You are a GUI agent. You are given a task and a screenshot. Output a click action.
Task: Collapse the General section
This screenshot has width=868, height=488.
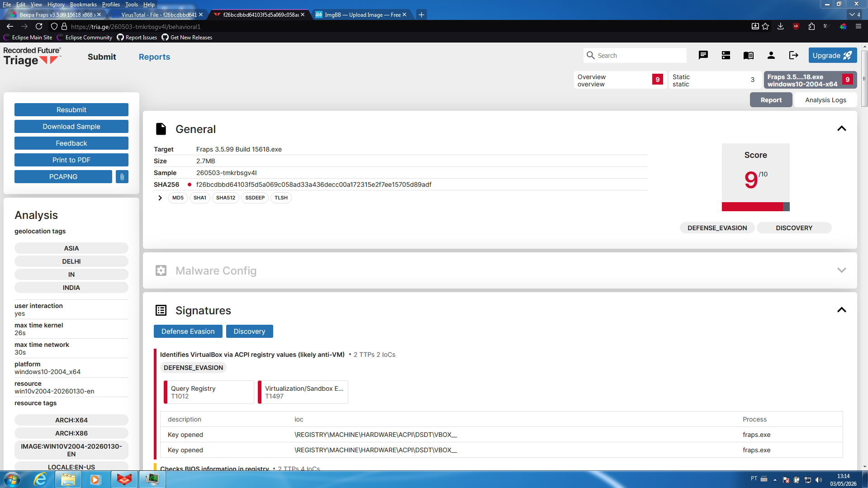(x=841, y=129)
